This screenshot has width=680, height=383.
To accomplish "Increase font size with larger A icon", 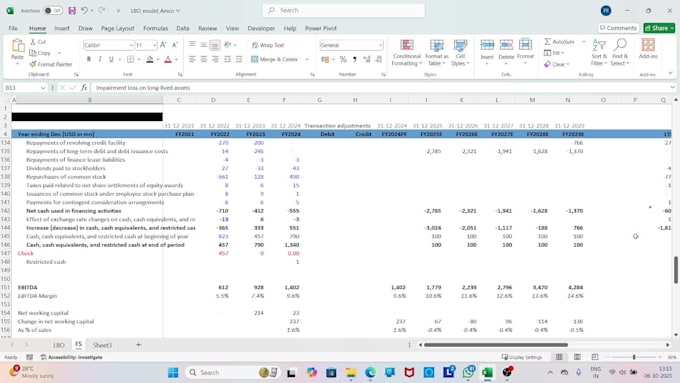I will (x=163, y=45).
